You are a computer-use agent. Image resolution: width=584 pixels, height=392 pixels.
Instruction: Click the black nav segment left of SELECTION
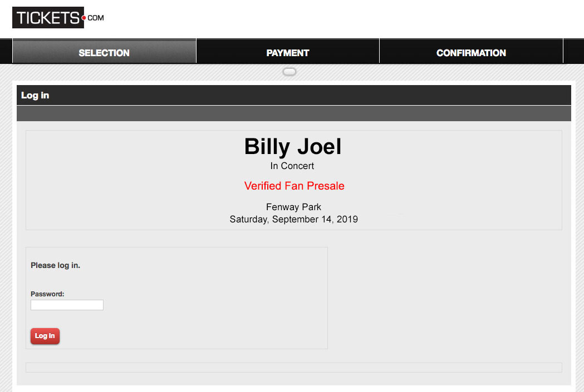6,51
